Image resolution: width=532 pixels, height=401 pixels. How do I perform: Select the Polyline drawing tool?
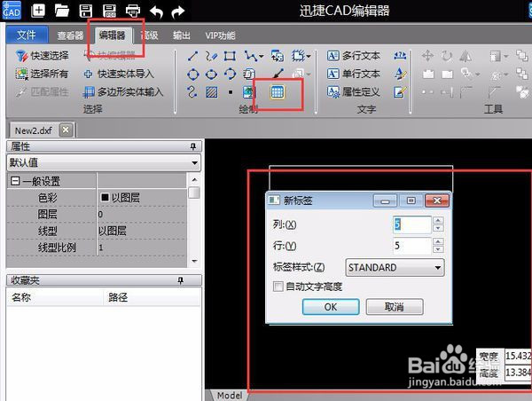250,56
